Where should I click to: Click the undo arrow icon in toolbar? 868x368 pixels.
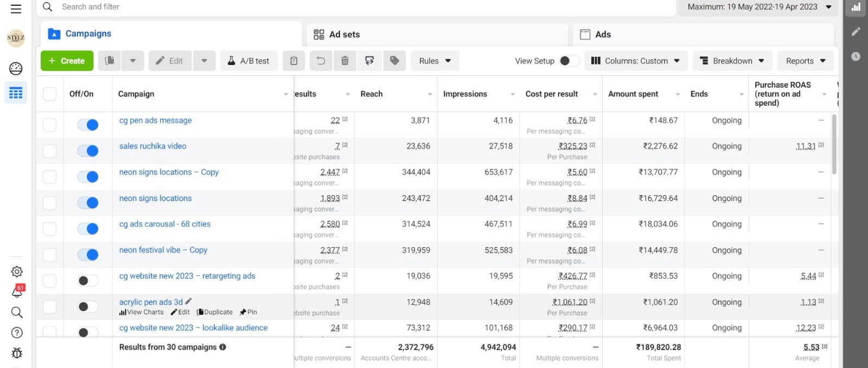(321, 61)
